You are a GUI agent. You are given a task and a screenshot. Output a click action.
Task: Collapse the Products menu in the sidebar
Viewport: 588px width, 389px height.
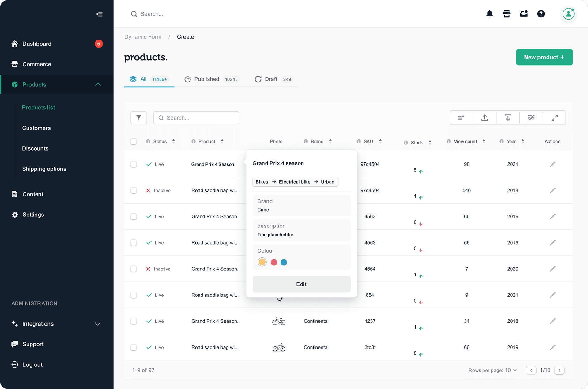98,84
